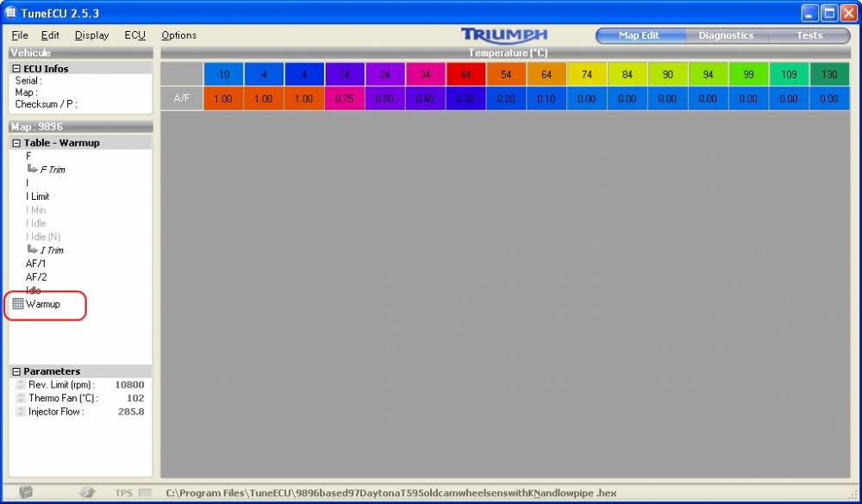Viewport: 862px width, 504px height.
Task: Select the 99 °C header cell
Action: pos(748,74)
